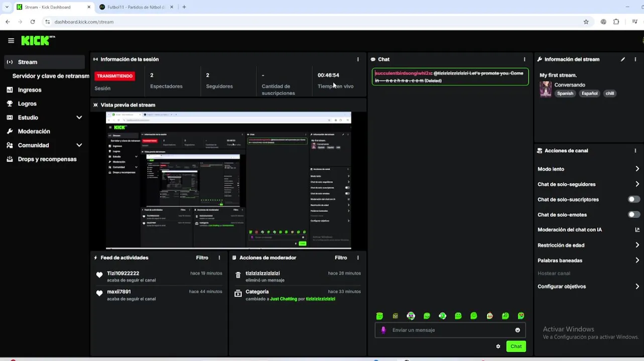The image size is (644, 361).
Task: Click the Enviar un mensaje input field
Action: tap(450, 330)
